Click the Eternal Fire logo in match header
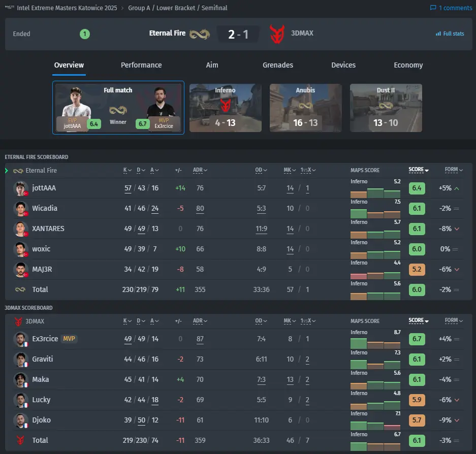The height and width of the screenshot is (454, 476). (200, 34)
